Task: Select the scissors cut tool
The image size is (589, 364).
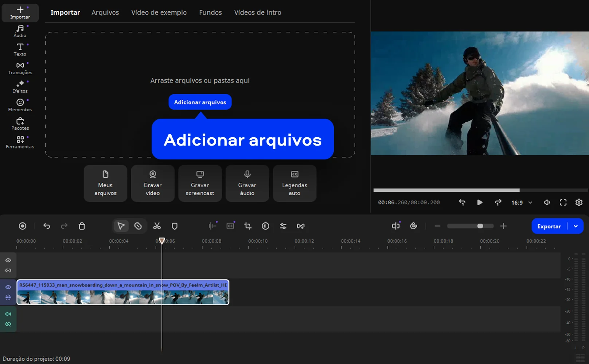Action: [x=157, y=226]
